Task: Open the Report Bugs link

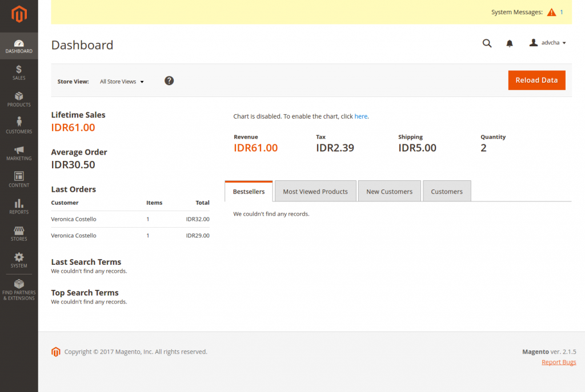Action: [x=559, y=362]
